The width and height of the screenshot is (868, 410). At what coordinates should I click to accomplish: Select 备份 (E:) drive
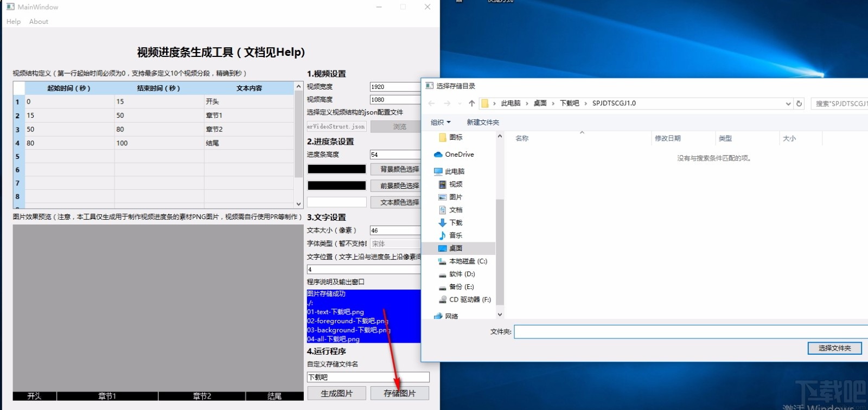click(461, 287)
